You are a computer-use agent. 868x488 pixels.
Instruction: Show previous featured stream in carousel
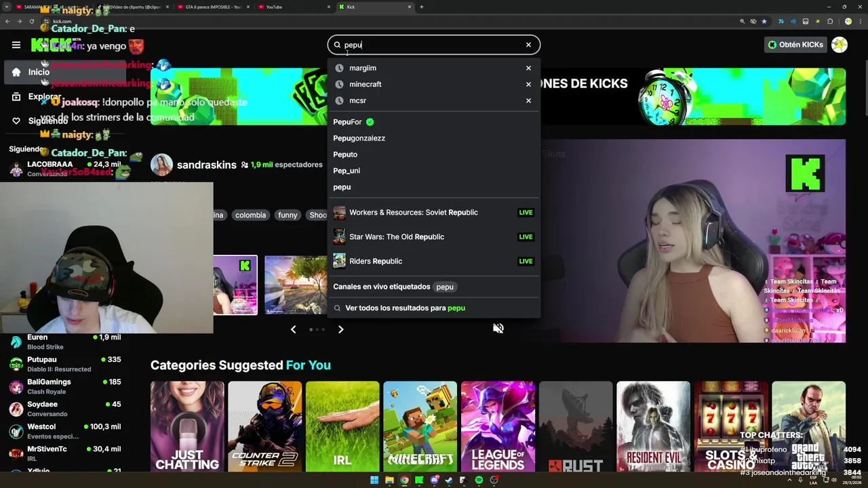[293, 329]
